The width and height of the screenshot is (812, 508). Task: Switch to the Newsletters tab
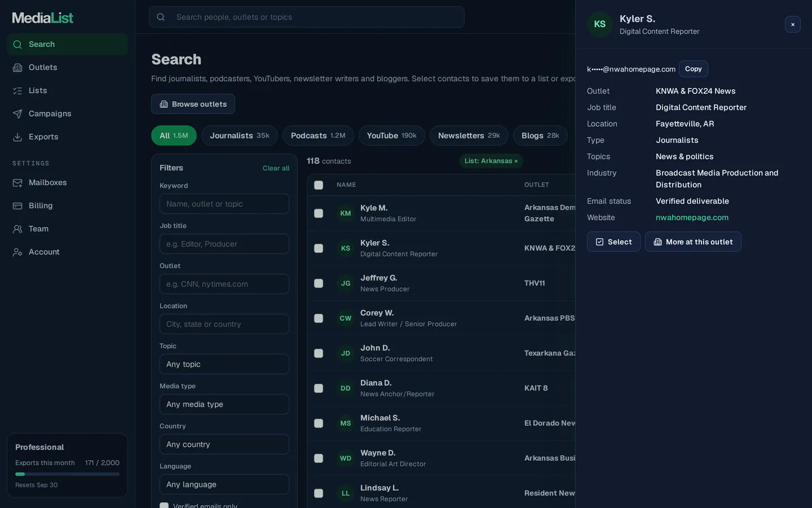469,135
